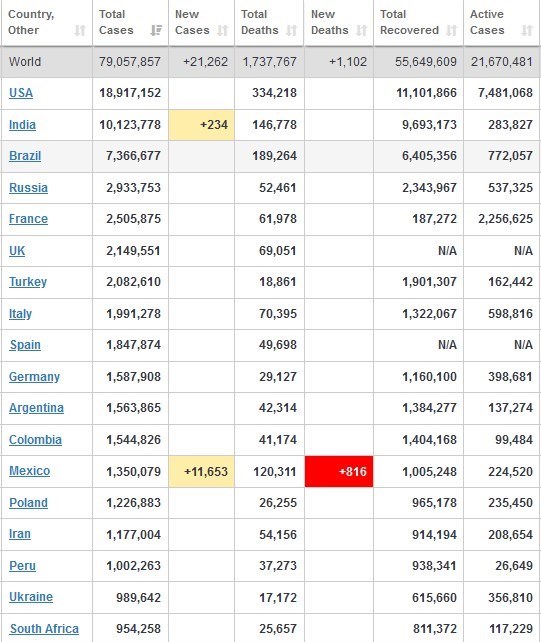Image resolution: width=541 pixels, height=642 pixels.
Task: Sort table by New Cases arrows
Action: [x=222, y=30]
